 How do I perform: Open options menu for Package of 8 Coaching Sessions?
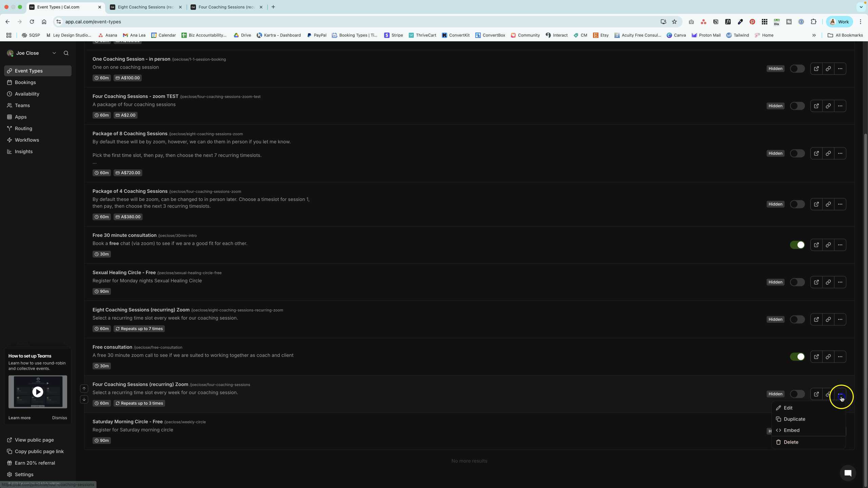coord(841,153)
